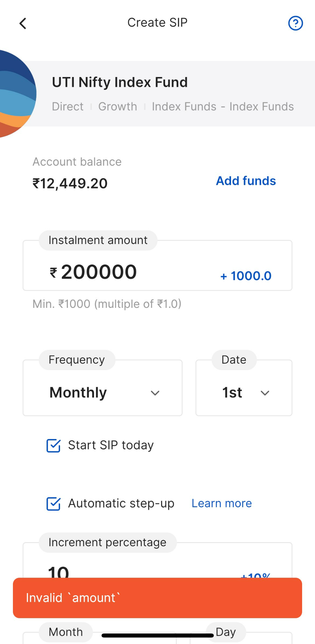Tap Add funds link
315x644 pixels.
pos(246,181)
